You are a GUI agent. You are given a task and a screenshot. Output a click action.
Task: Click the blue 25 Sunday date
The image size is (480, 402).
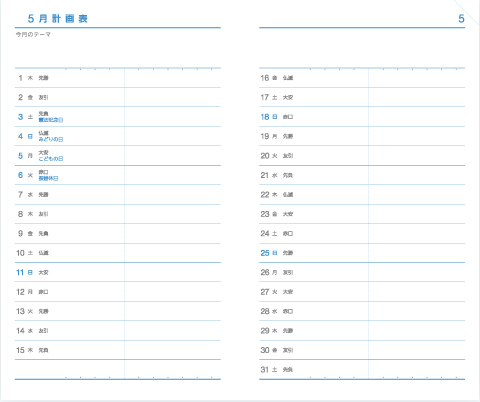point(265,253)
